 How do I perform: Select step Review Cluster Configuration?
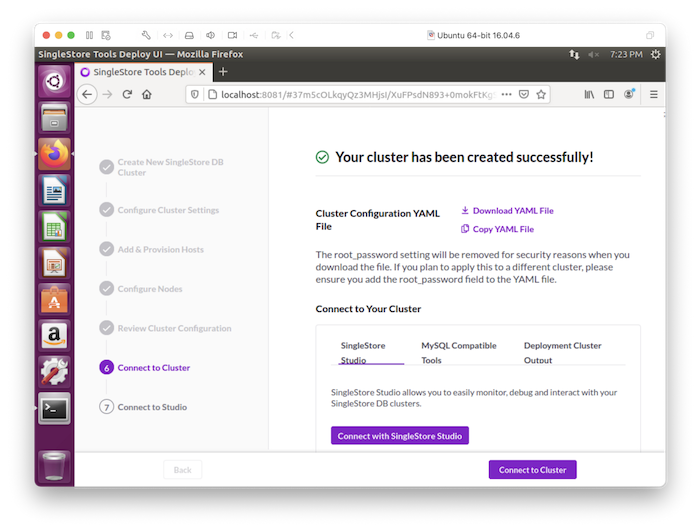(166, 328)
